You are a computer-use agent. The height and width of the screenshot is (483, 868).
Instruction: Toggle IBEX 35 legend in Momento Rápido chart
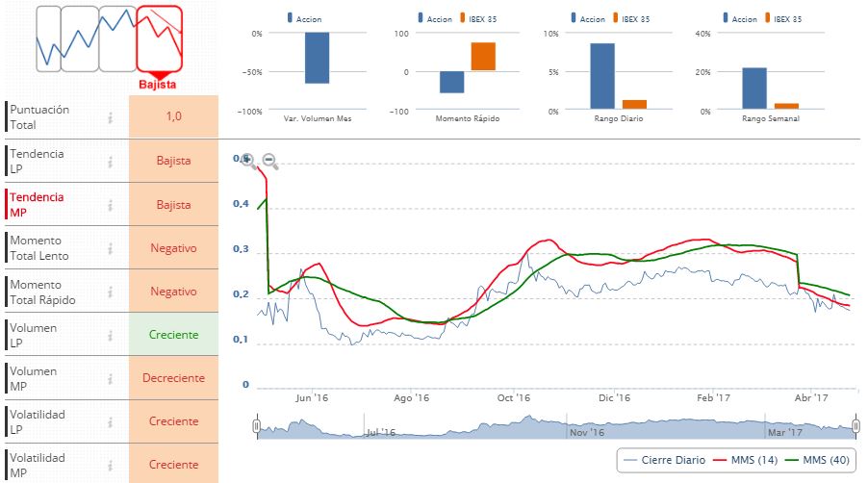click(478, 18)
